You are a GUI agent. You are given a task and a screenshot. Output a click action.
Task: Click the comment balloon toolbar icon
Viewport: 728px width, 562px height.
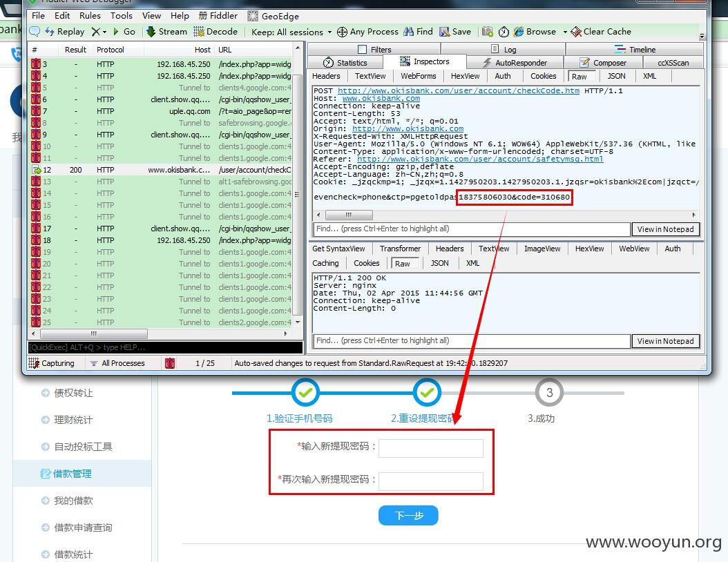click(35, 32)
